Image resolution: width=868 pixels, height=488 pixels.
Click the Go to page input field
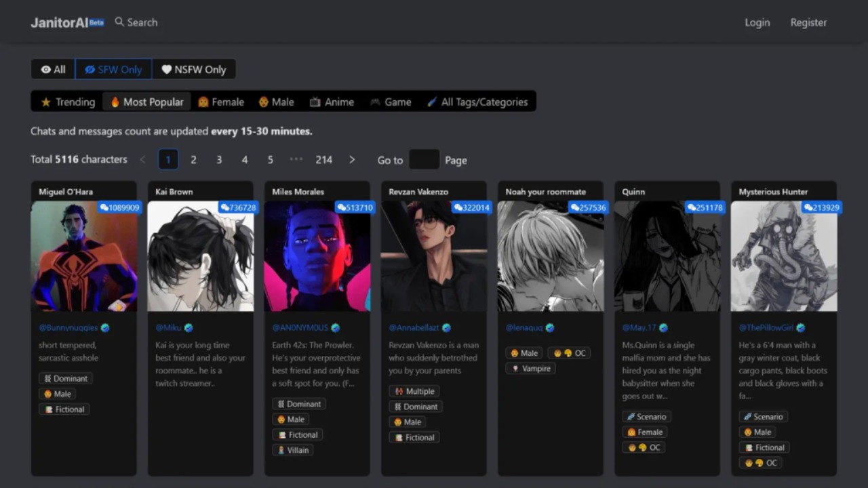click(x=424, y=160)
